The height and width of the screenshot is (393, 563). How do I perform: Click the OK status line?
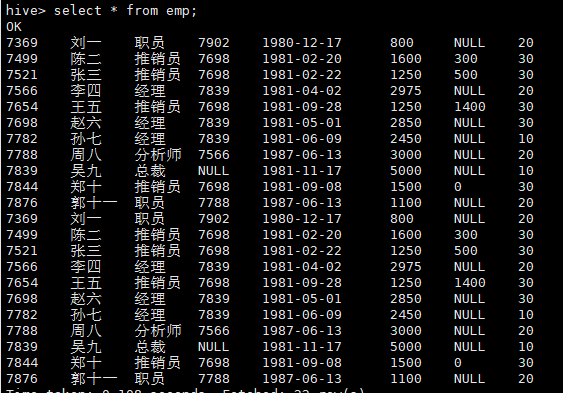pyautogui.click(x=14, y=27)
